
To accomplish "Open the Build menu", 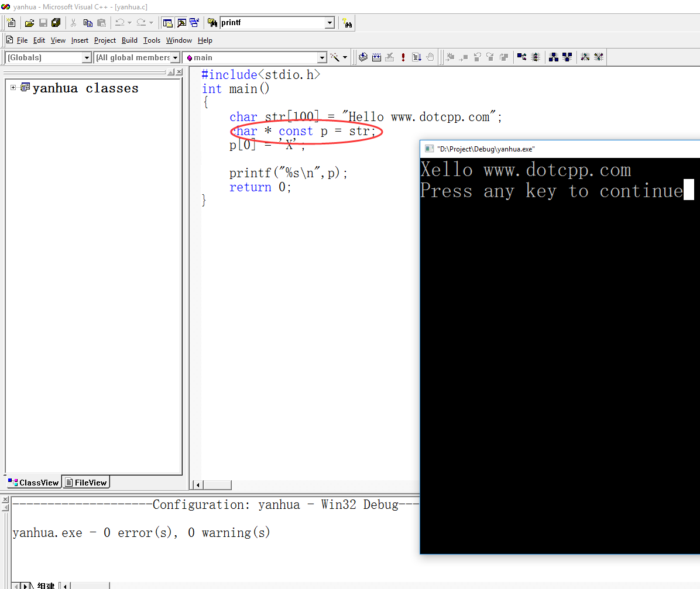I will pyautogui.click(x=129, y=40).
